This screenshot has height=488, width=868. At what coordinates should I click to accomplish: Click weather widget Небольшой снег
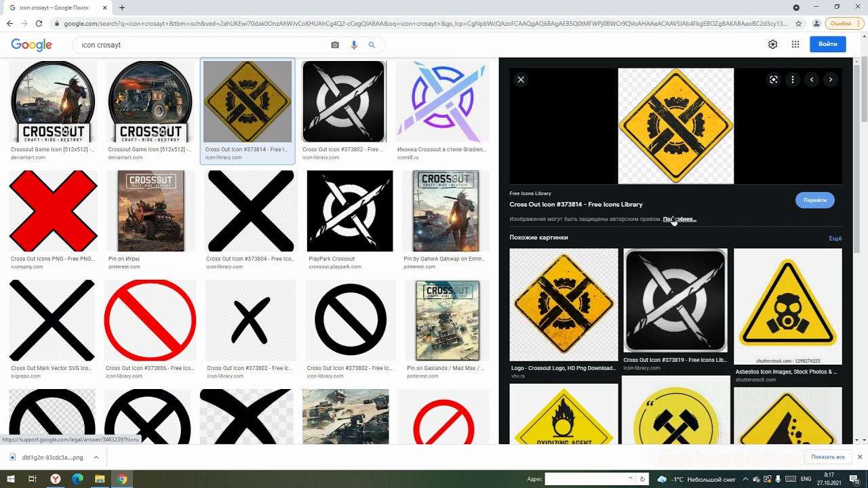point(696,479)
